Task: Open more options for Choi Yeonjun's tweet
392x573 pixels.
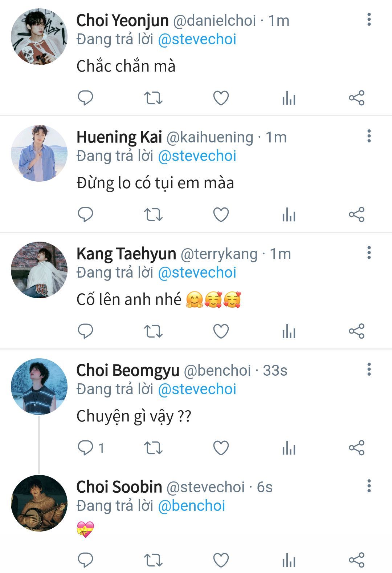Action: pos(369,20)
